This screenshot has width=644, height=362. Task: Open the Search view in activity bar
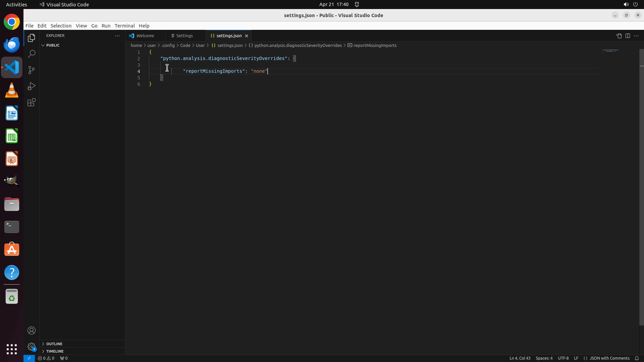pyautogui.click(x=32, y=54)
